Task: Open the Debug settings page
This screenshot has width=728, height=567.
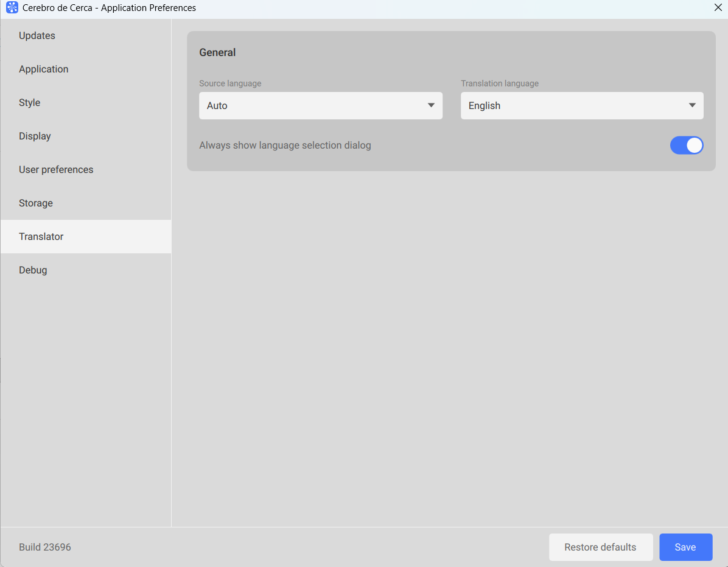Action: pos(33,270)
